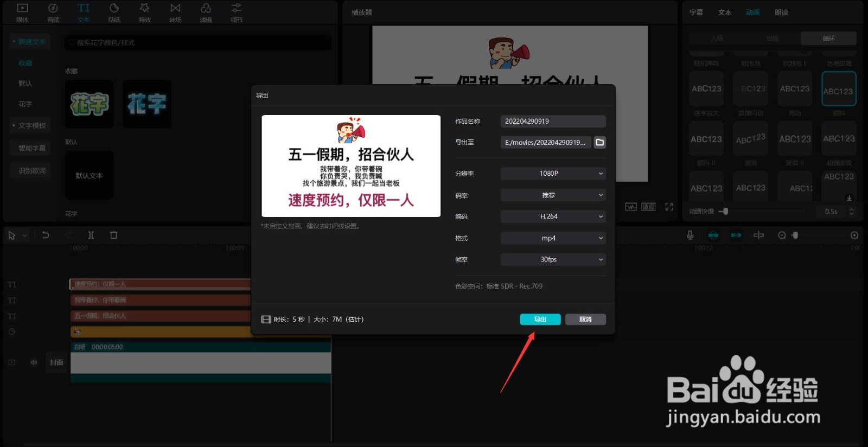Select the 花字 fancy text category in sidebar
Image resolution: width=868 pixels, height=447 pixels.
[x=25, y=104]
